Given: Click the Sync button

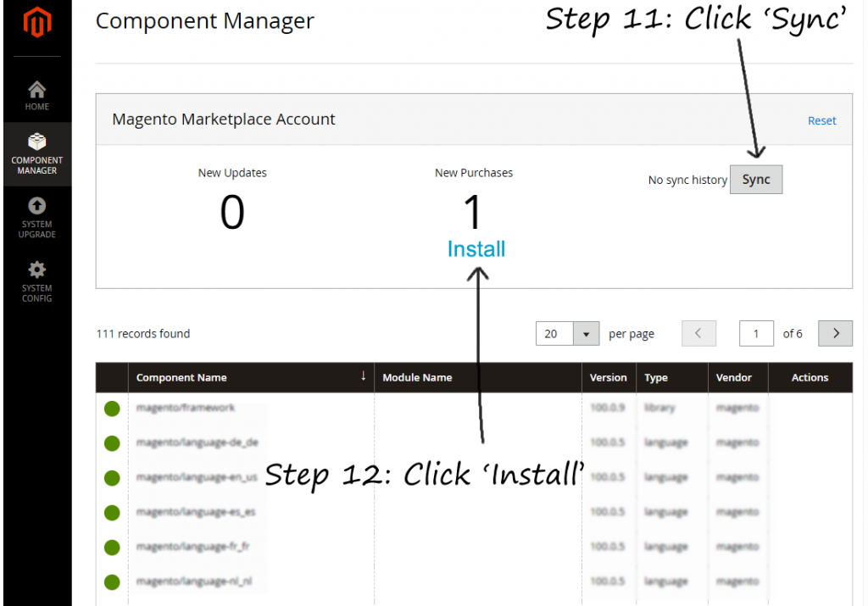Looking at the screenshot, I should [x=755, y=180].
